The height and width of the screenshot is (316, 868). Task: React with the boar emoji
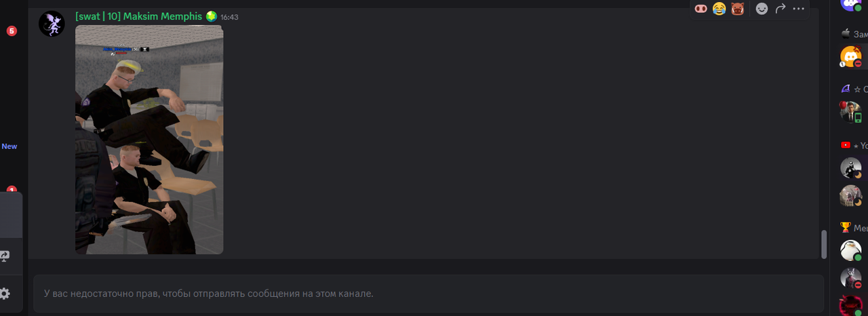pos(737,8)
